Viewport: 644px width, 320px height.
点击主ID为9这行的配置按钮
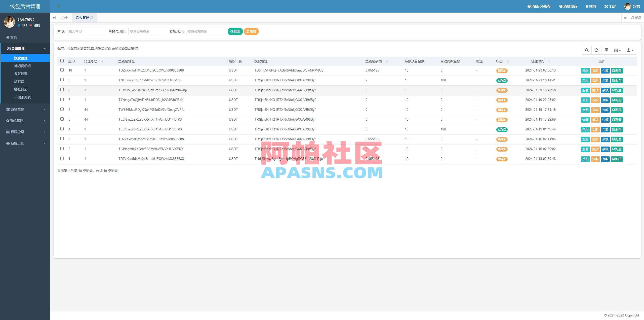pos(617,80)
